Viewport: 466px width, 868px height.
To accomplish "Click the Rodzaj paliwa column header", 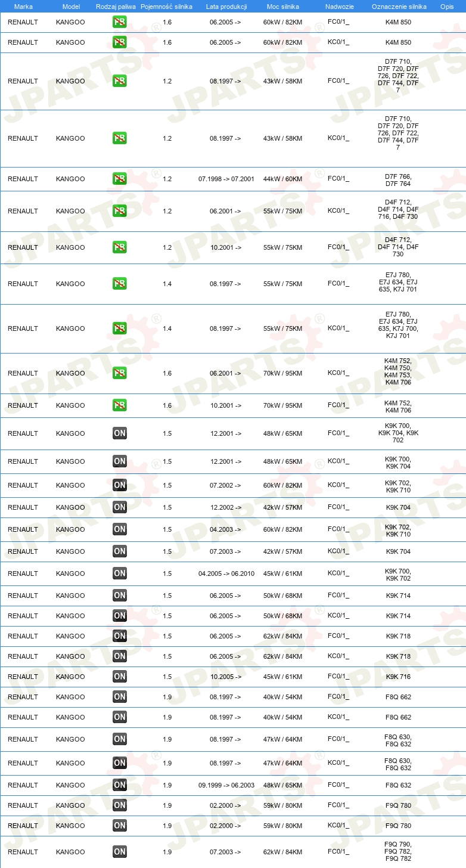I will point(116,7).
